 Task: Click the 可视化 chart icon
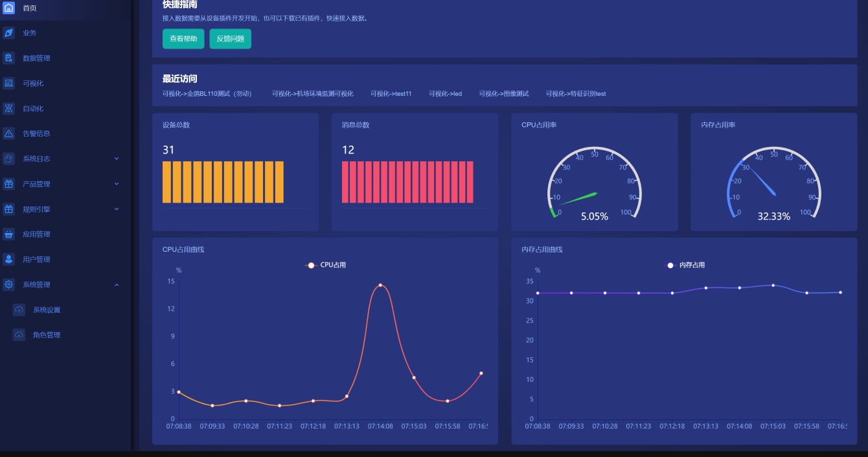point(9,84)
